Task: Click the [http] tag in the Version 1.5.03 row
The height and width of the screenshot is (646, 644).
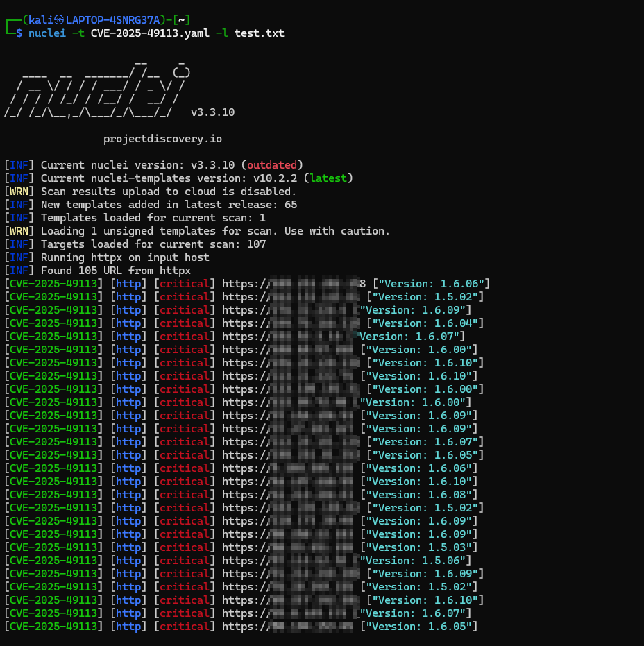Action: pyautogui.click(x=128, y=547)
